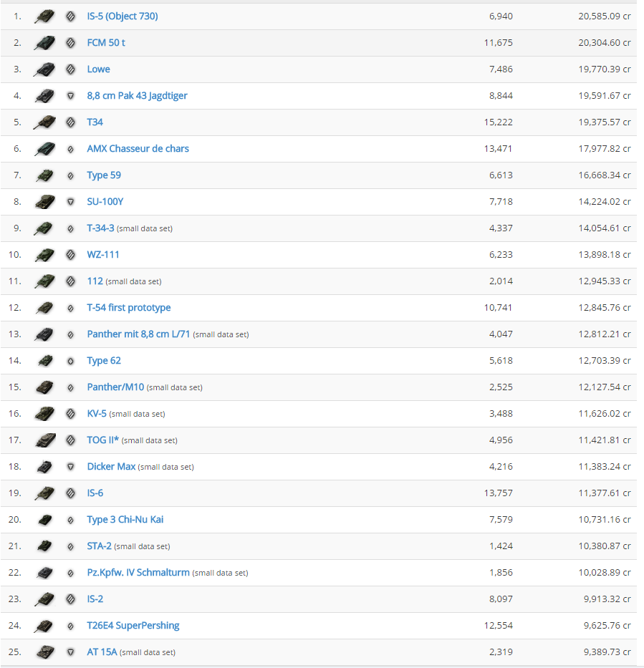The image size is (644, 668).
Task: Open the 8,8 cm Pak 43 Jagdtiger link
Action: pos(137,96)
